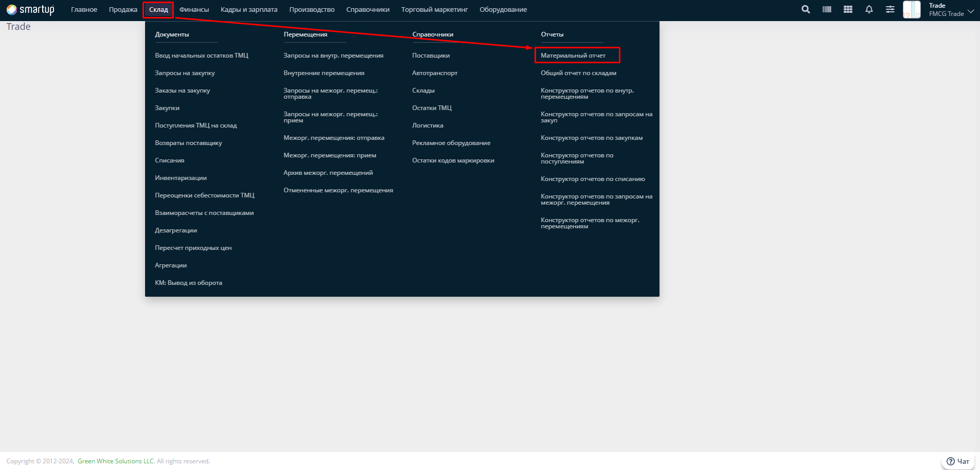Open Взаиморасчеты с поставщиками
The width and height of the screenshot is (980, 470).
tap(204, 213)
